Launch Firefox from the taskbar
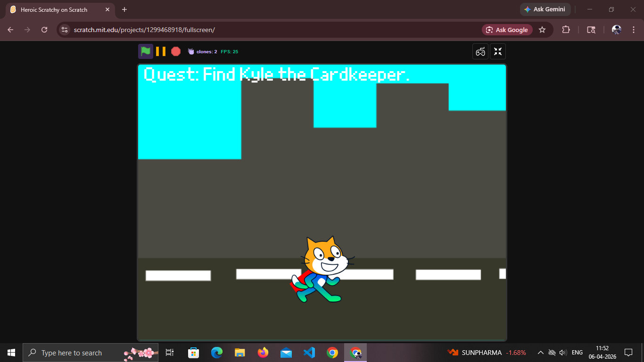The width and height of the screenshot is (644, 362). coord(263,353)
